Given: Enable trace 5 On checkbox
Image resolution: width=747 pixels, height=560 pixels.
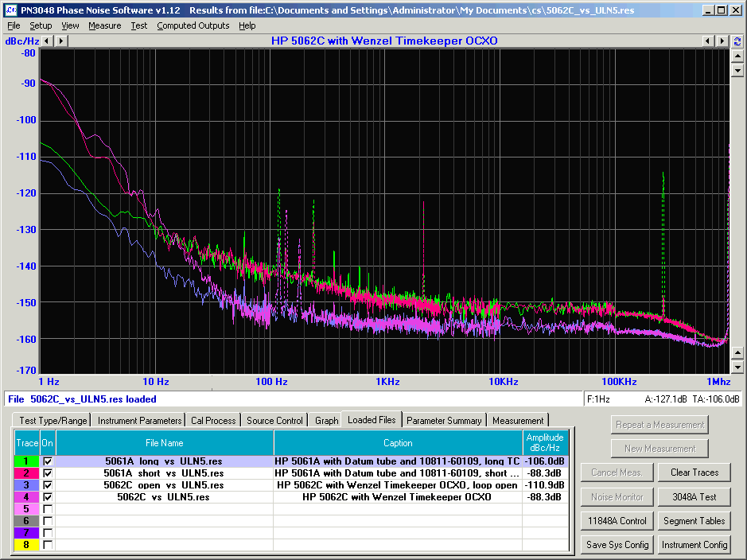Looking at the screenshot, I should [x=48, y=509].
